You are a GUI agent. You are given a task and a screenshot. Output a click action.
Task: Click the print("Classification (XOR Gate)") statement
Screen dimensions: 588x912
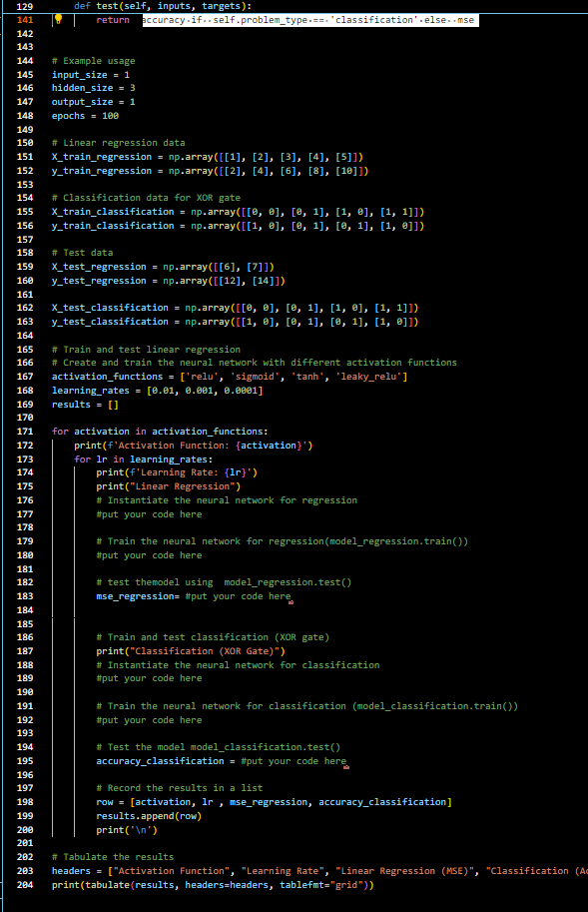tap(191, 651)
